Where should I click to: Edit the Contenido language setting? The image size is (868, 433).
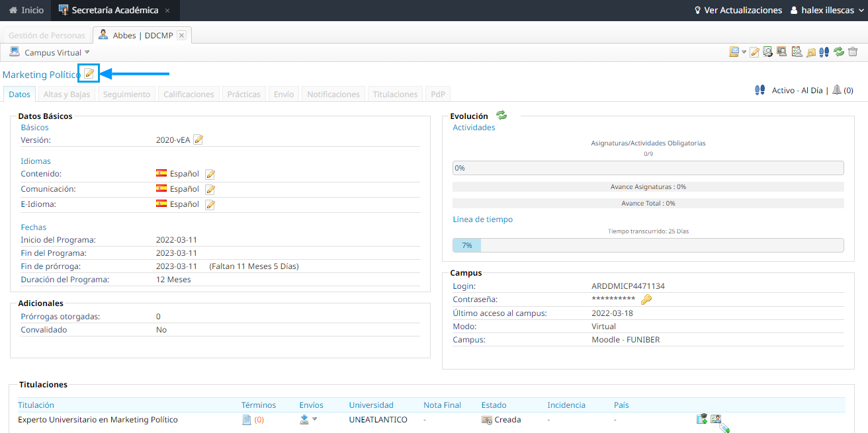pos(210,175)
